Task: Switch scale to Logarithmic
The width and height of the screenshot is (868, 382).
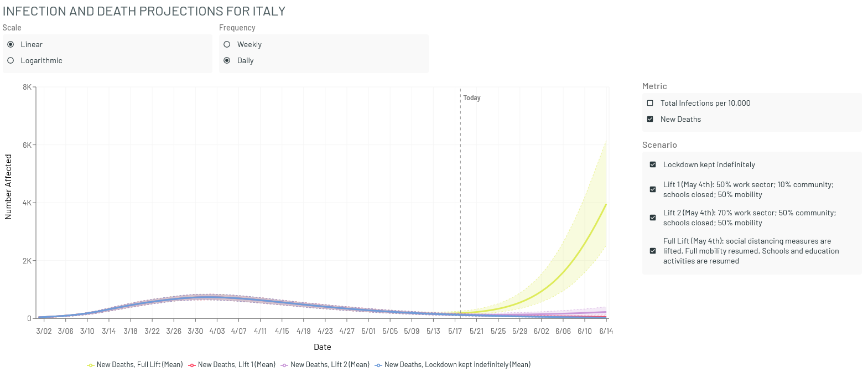Action: point(11,60)
